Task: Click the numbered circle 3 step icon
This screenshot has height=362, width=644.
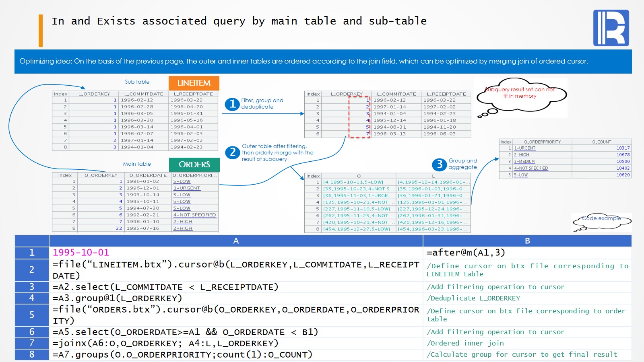Action: point(439,164)
